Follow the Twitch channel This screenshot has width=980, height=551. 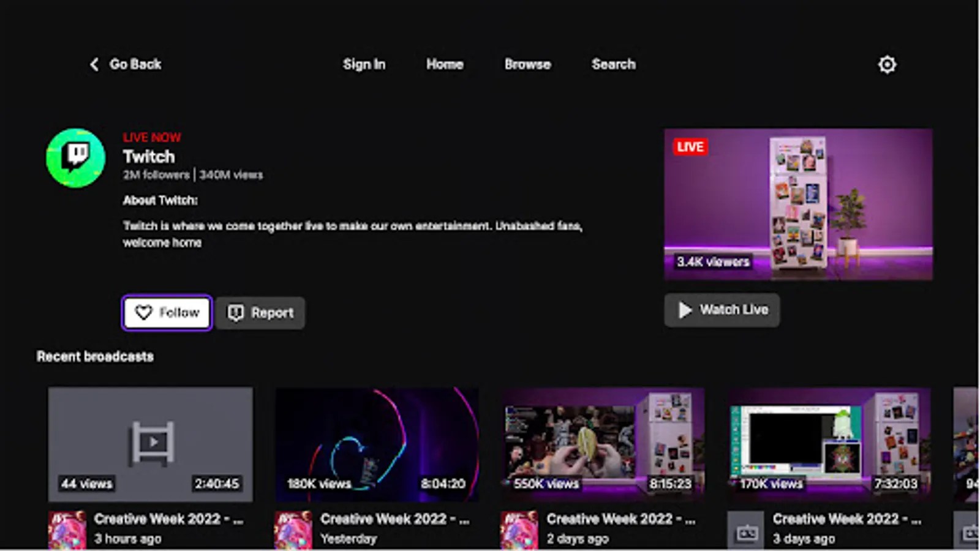tap(166, 313)
